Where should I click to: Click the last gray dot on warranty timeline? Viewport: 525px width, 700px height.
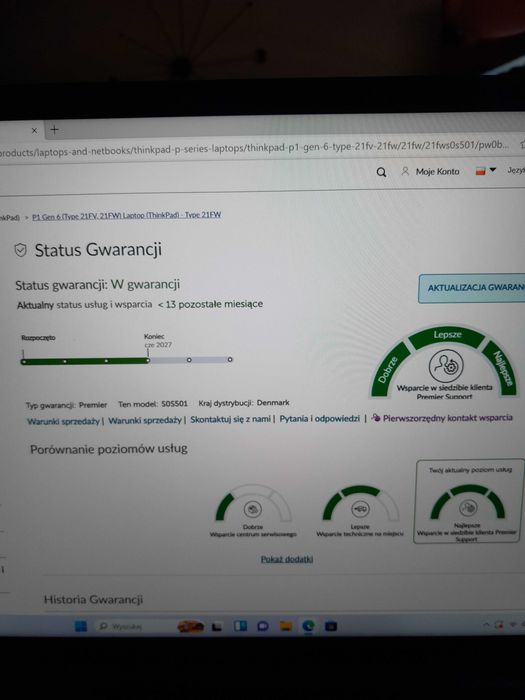coord(229,359)
